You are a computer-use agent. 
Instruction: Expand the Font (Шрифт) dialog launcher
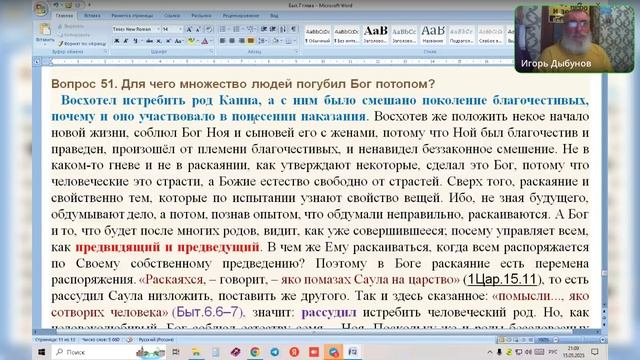[211, 52]
